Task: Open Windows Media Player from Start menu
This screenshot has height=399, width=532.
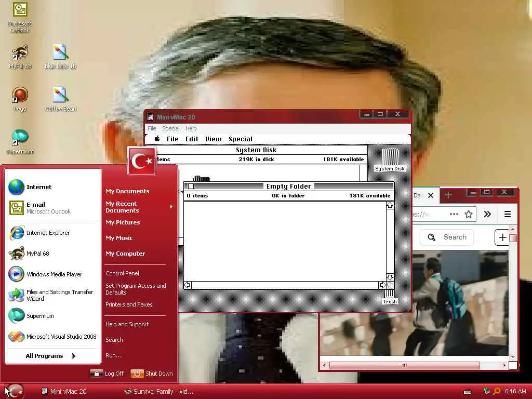Action: [x=53, y=274]
